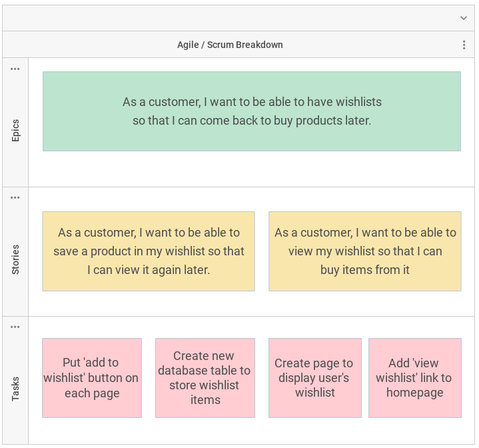Click the Stories lane label
The width and height of the screenshot is (479, 448).
15,260
